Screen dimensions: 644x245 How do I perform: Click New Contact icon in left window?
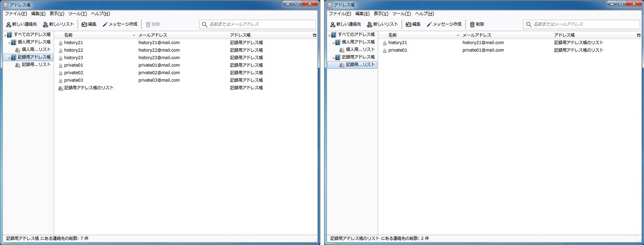coord(9,25)
